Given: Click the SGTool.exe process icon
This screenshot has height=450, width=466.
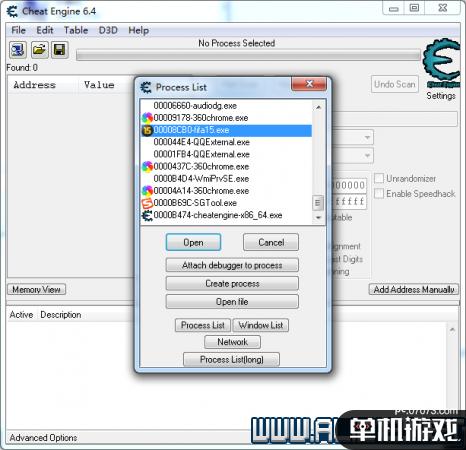Looking at the screenshot, I should (147, 203).
